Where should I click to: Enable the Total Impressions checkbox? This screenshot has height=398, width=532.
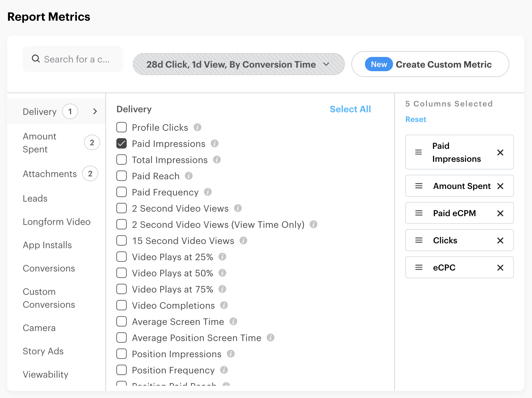[121, 160]
